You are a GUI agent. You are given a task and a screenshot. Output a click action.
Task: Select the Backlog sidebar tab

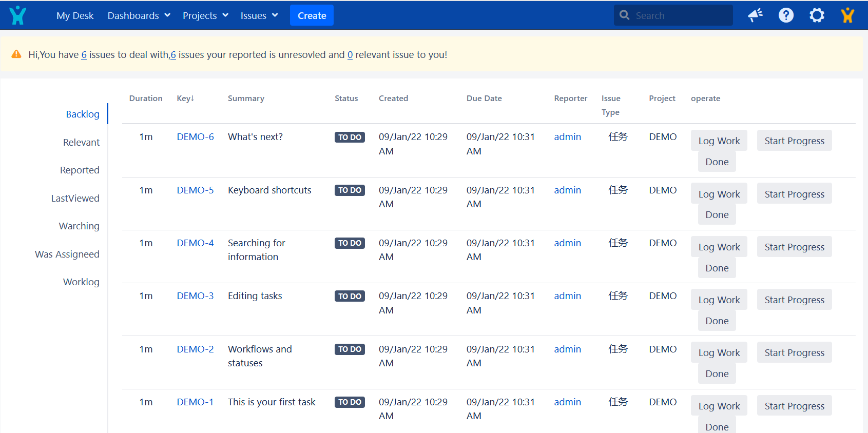pyautogui.click(x=83, y=114)
